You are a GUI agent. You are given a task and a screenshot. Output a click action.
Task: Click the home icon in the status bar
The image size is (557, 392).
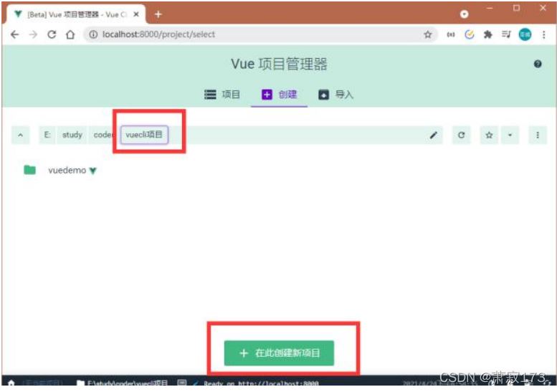(x=11, y=383)
